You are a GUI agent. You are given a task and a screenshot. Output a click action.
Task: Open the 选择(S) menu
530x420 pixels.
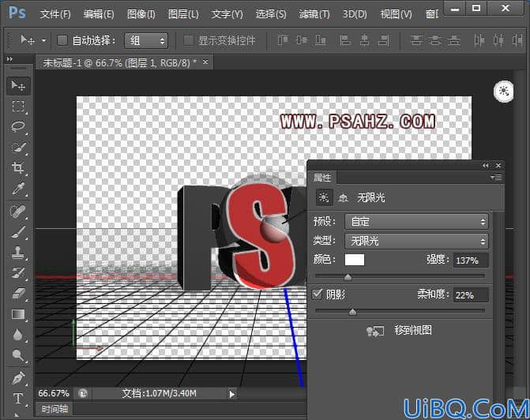point(271,14)
